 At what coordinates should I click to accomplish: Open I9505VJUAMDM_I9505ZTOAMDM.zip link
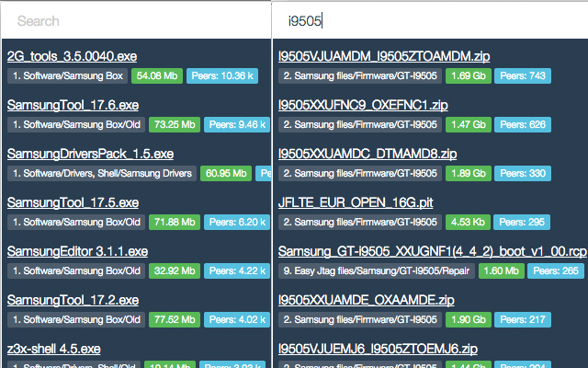click(384, 56)
